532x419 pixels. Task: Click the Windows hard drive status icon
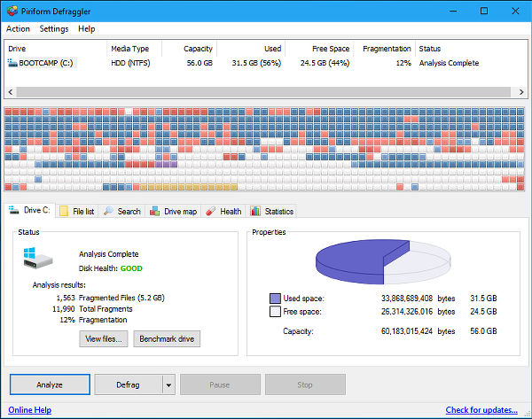point(38,258)
